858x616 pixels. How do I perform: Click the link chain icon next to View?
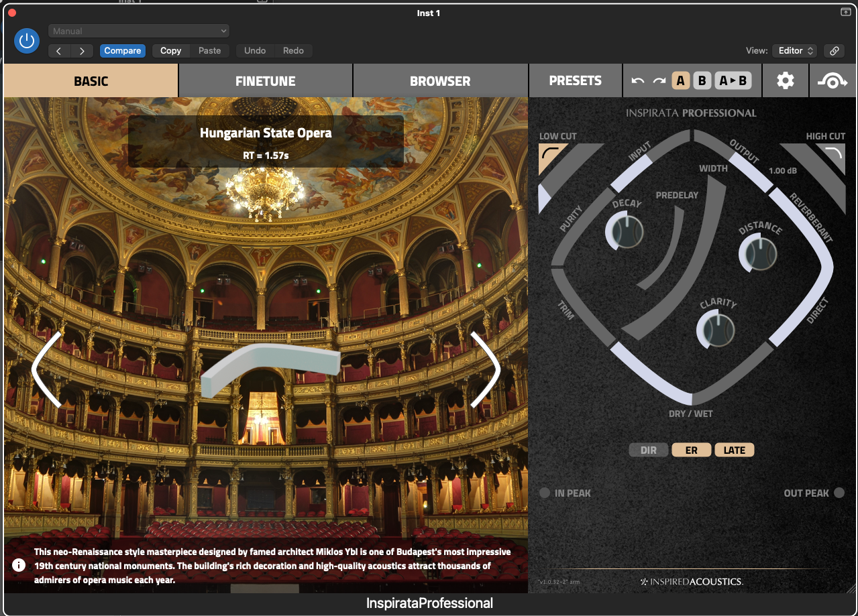click(834, 51)
